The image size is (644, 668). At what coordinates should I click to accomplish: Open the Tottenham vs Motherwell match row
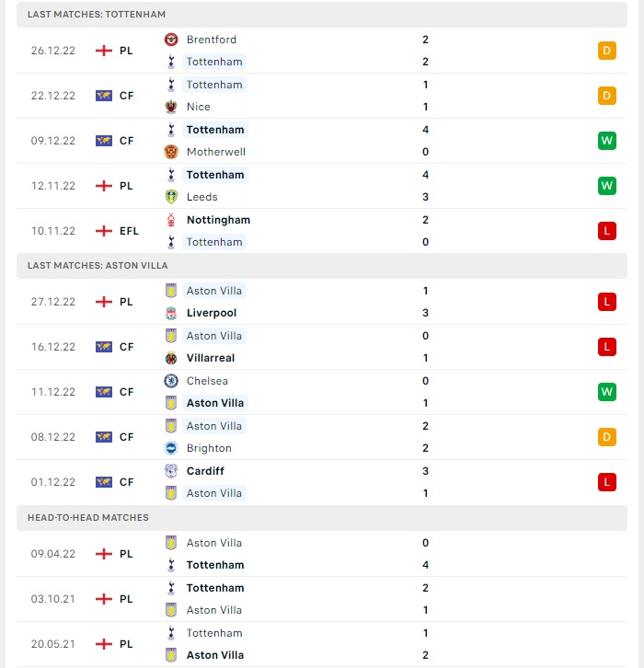click(x=322, y=141)
